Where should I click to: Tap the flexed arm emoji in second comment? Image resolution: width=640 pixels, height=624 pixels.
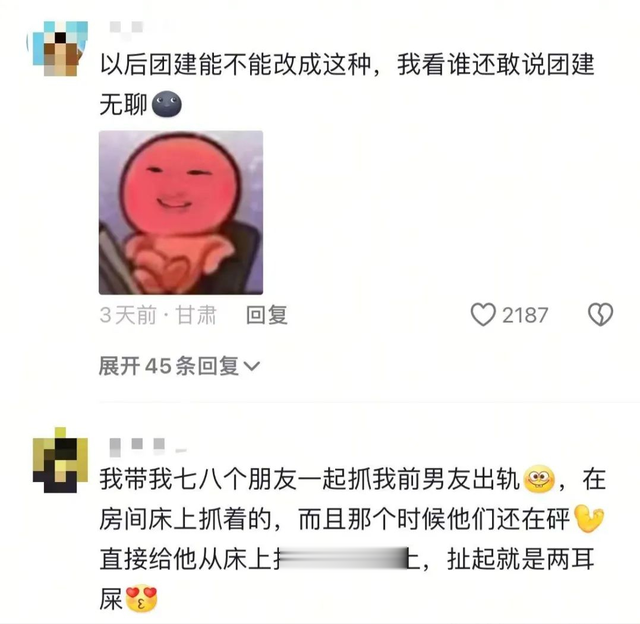click(x=589, y=518)
